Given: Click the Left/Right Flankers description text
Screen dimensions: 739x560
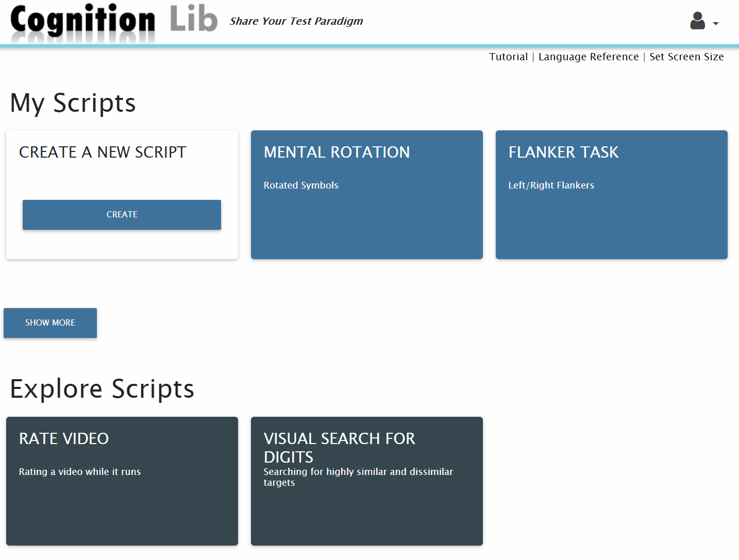Looking at the screenshot, I should [551, 185].
